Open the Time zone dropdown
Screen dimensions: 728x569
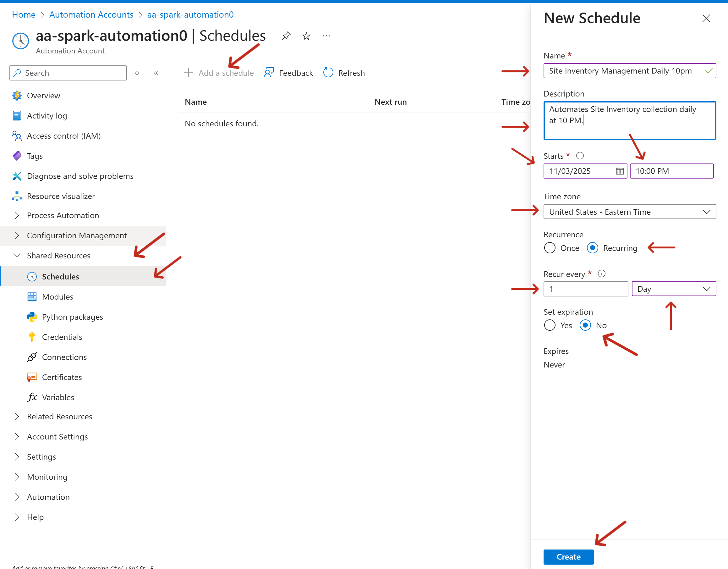(629, 212)
